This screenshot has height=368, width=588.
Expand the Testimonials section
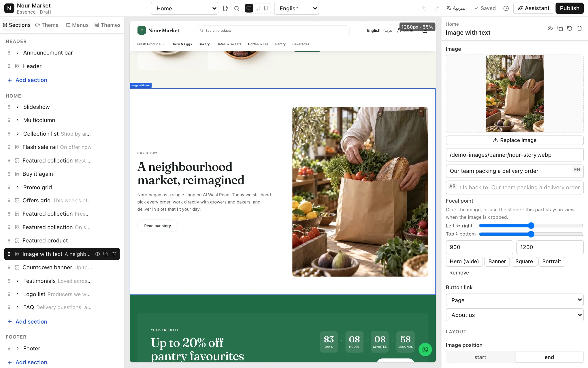click(x=18, y=281)
